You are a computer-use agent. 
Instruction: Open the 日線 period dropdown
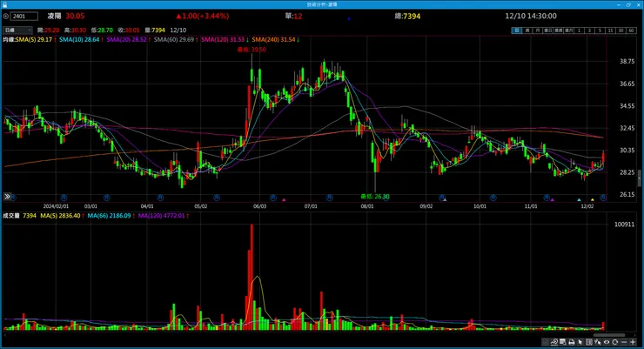[17, 30]
